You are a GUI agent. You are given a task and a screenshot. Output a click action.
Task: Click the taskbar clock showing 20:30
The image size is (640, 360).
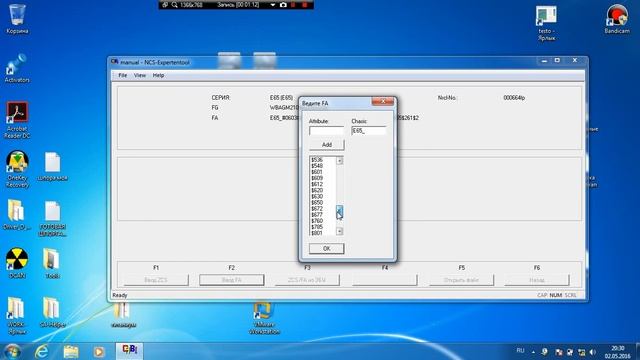tap(618, 352)
